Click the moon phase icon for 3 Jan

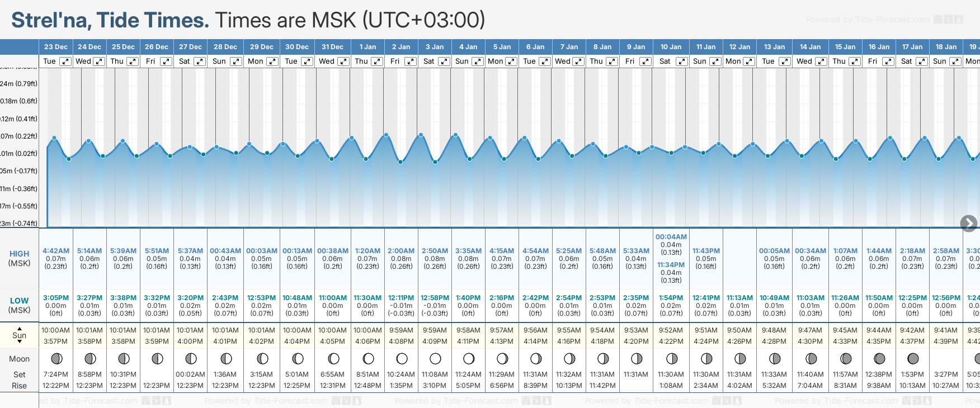435,358
